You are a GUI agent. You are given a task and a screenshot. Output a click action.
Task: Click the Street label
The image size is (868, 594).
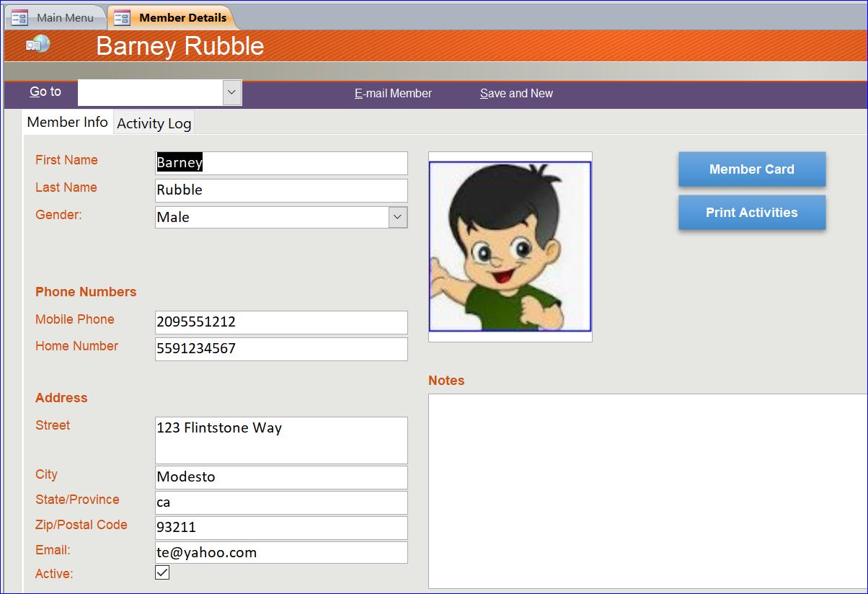(53, 425)
